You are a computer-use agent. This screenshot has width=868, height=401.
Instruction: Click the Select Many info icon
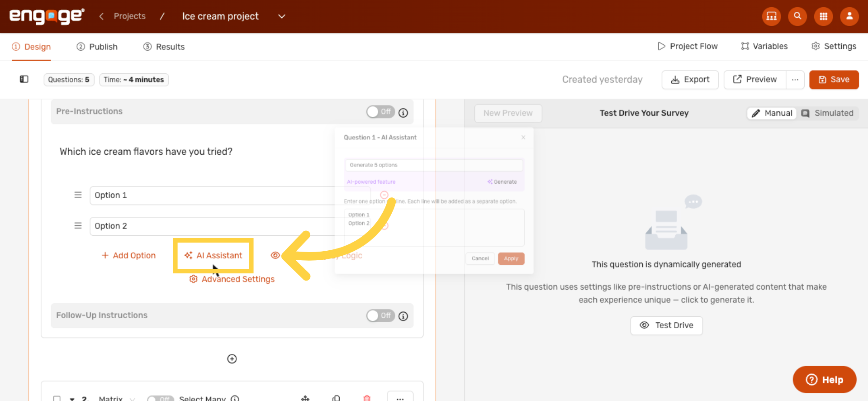pyautogui.click(x=235, y=398)
